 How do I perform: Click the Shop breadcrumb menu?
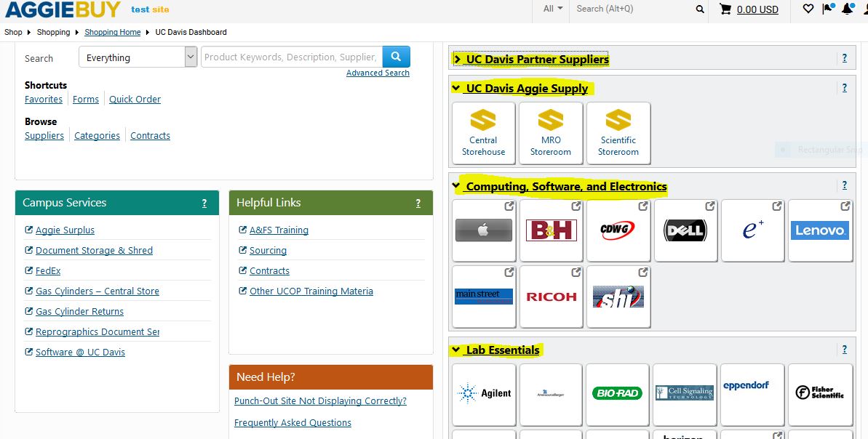pos(13,32)
